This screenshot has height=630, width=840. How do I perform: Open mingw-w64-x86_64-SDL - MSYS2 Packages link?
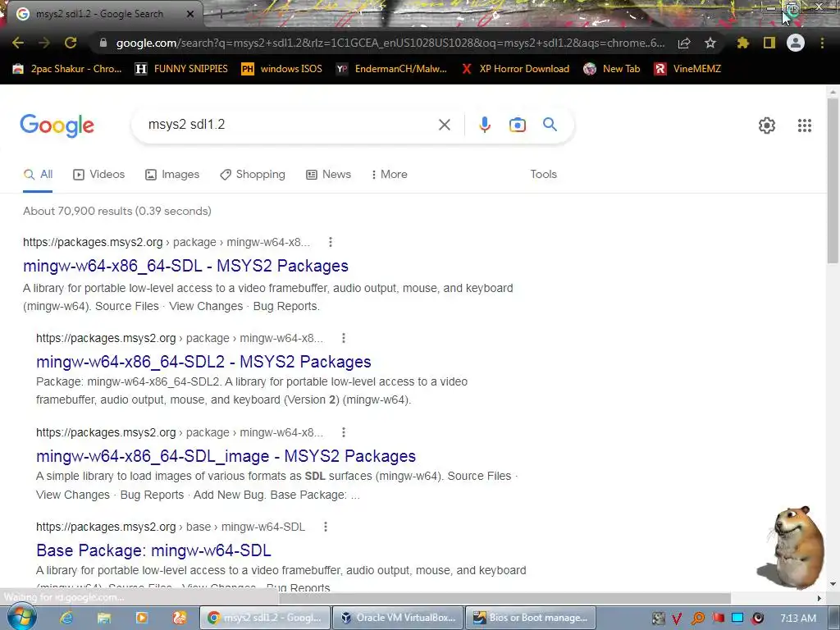pos(185,266)
